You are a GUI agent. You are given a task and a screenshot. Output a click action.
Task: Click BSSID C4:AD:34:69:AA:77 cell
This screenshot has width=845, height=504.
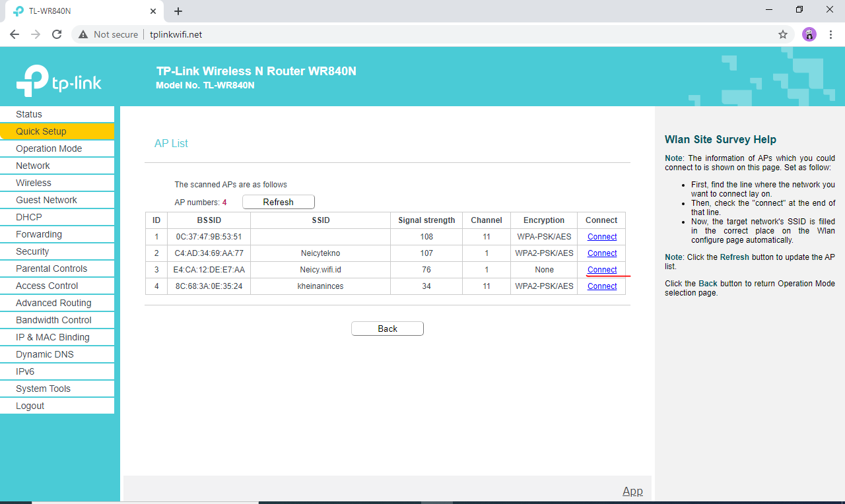pos(209,253)
